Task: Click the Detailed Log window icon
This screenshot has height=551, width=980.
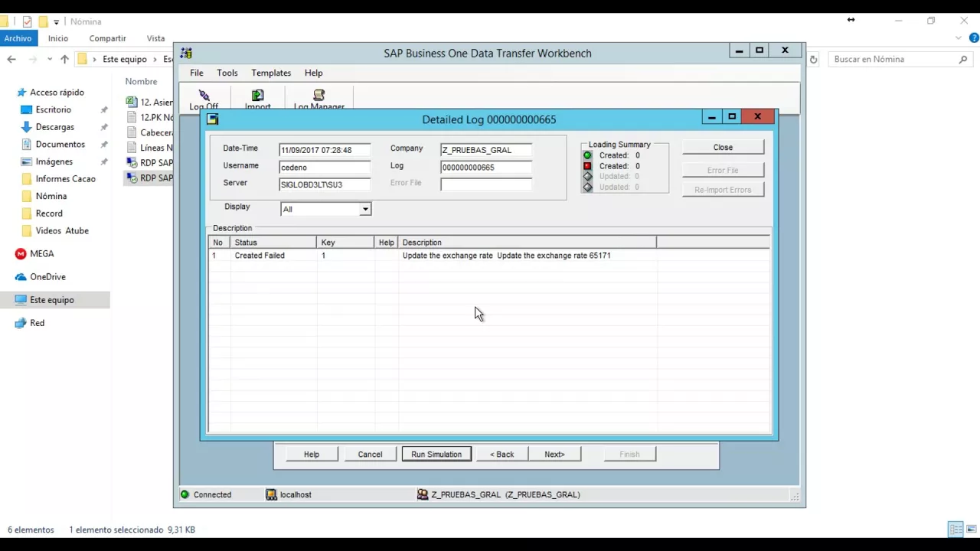Action: (213, 119)
